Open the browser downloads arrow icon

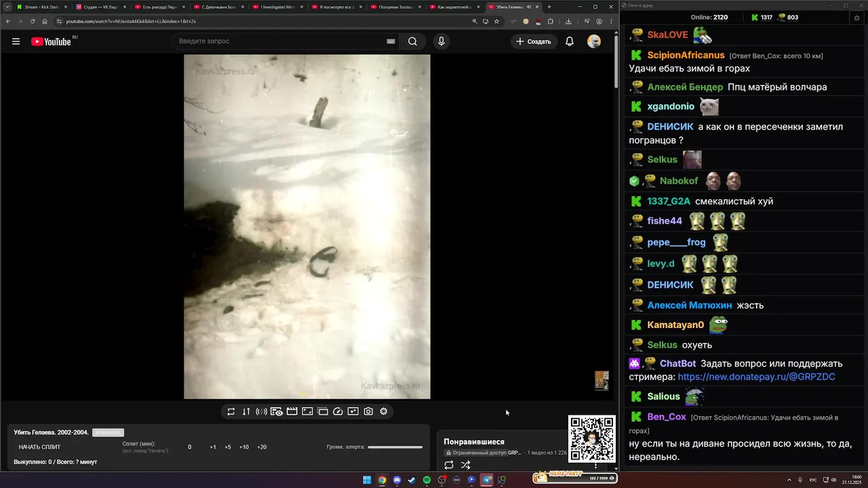pyautogui.click(x=568, y=21)
